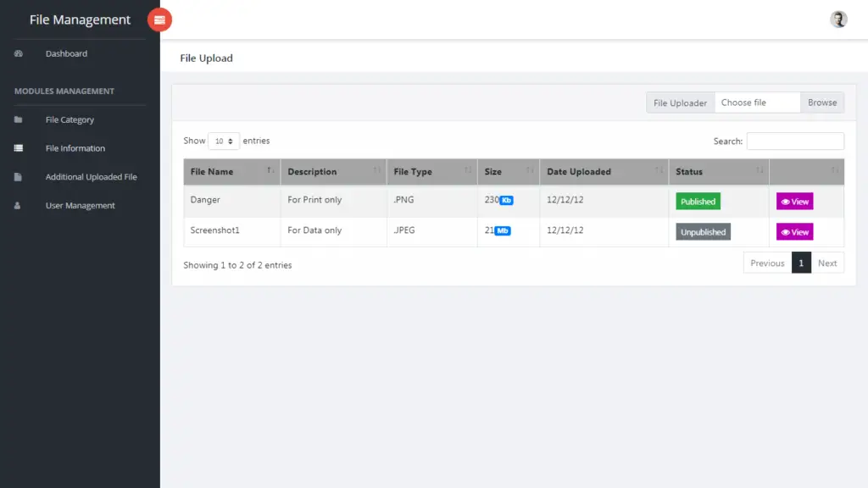This screenshot has height=488, width=868.
Task: Click the File Category folder icon
Action: tap(19, 119)
